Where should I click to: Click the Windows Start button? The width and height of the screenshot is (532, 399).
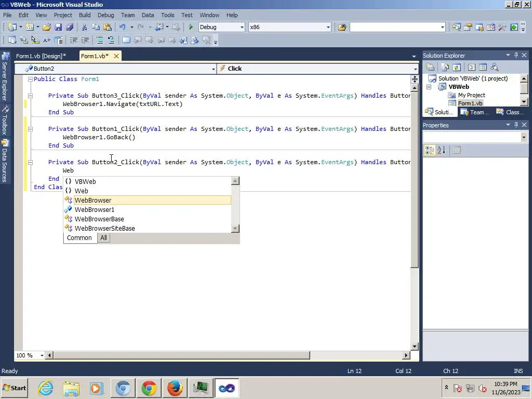pos(15,388)
